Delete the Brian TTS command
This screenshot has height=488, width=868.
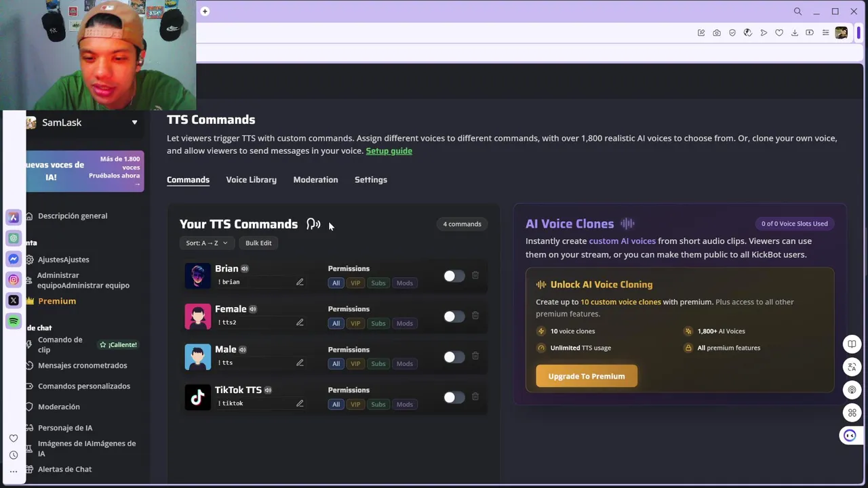[x=475, y=275]
